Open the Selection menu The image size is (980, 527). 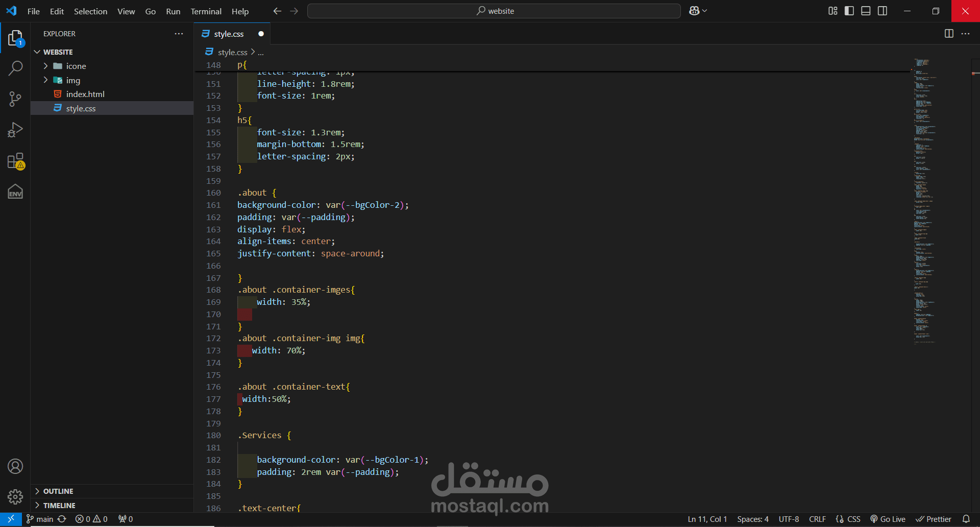(x=90, y=11)
